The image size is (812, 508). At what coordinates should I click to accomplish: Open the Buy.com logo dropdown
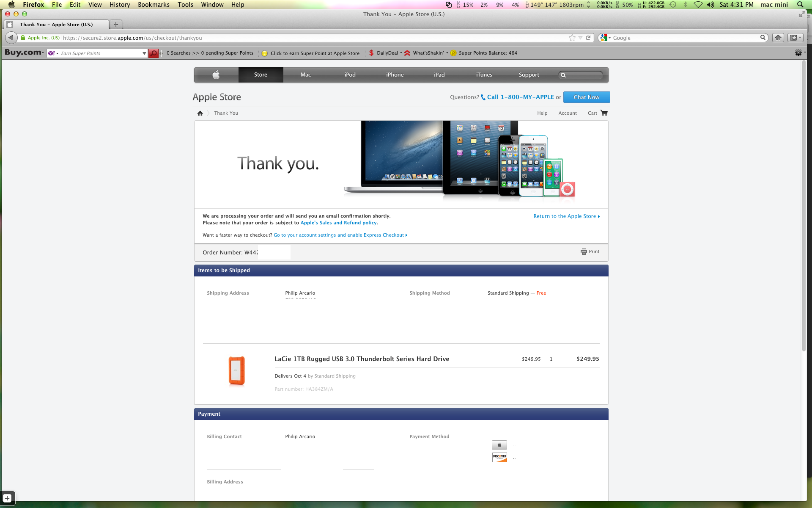click(24, 52)
